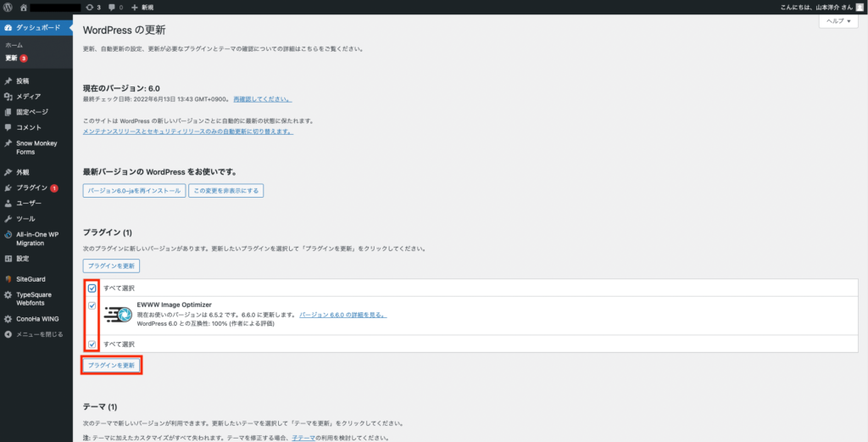Click the プラグイン (1) heading
The image size is (868, 442).
click(108, 232)
